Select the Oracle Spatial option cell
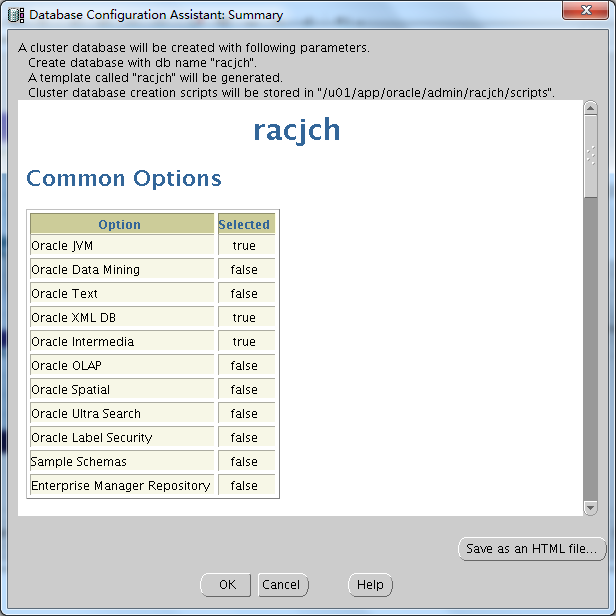The width and height of the screenshot is (616, 616). click(122, 390)
